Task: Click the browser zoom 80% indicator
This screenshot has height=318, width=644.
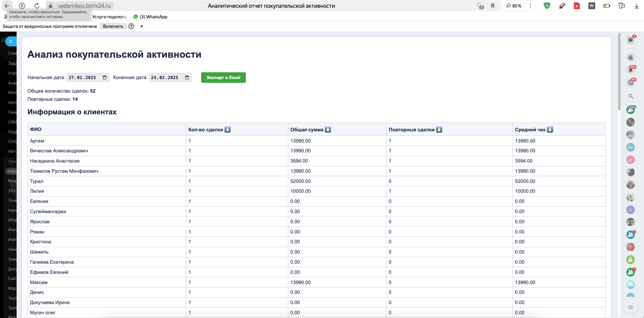Action: coord(514,6)
